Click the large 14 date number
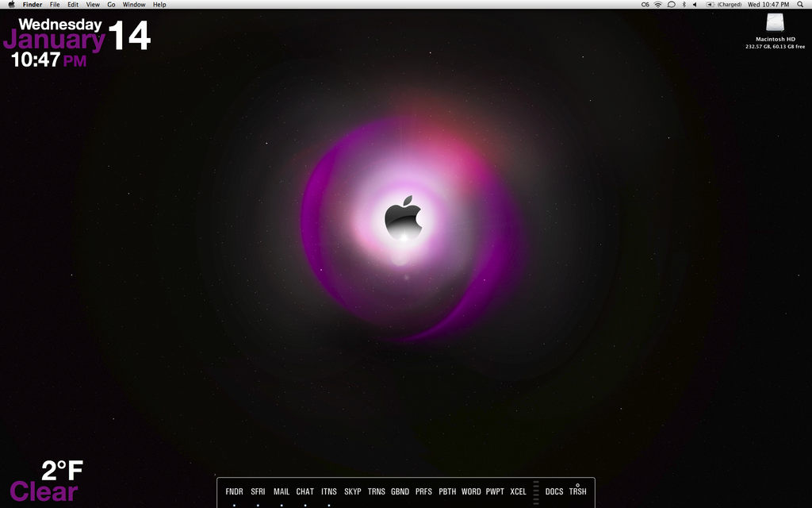This screenshot has width=812, height=508. coord(129,35)
